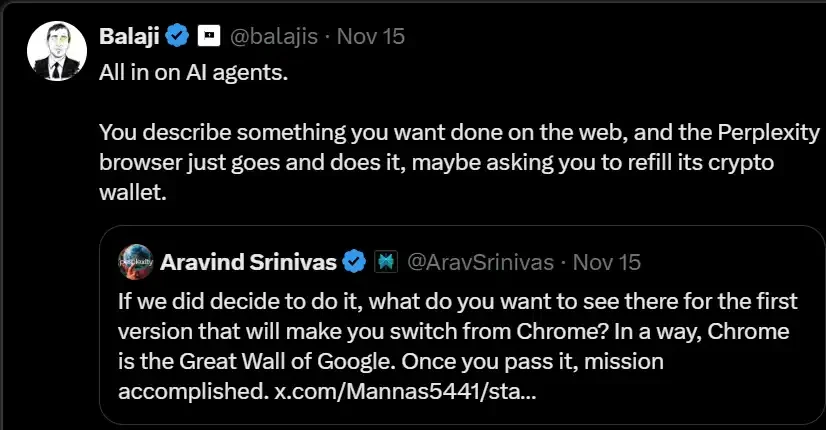Click the "All in on AI agents." line

click(193, 76)
